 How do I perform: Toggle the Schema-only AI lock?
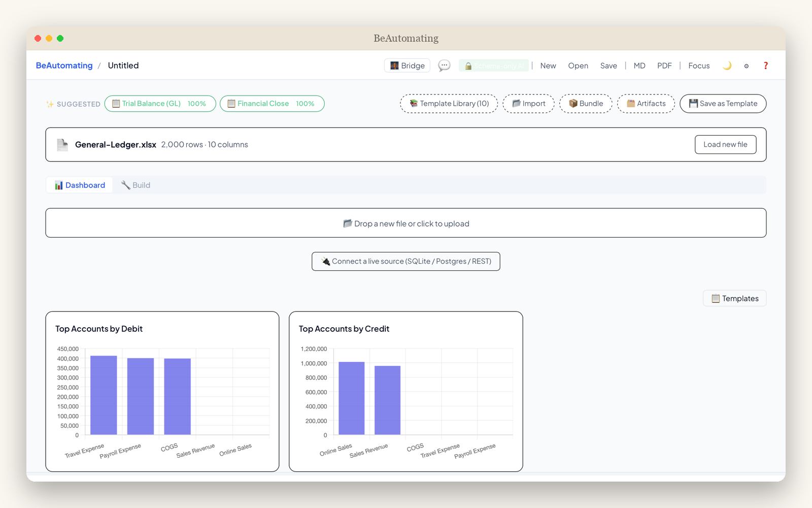[494, 66]
